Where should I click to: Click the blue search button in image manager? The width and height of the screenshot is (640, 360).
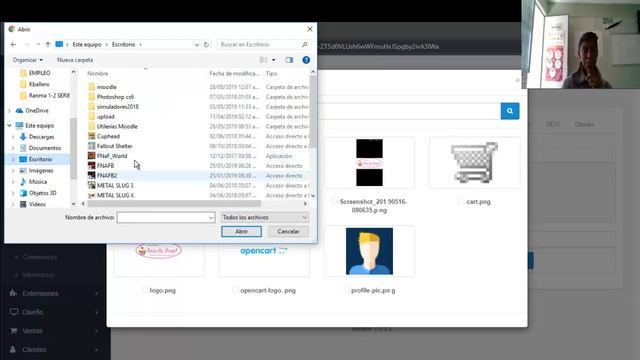point(510,111)
